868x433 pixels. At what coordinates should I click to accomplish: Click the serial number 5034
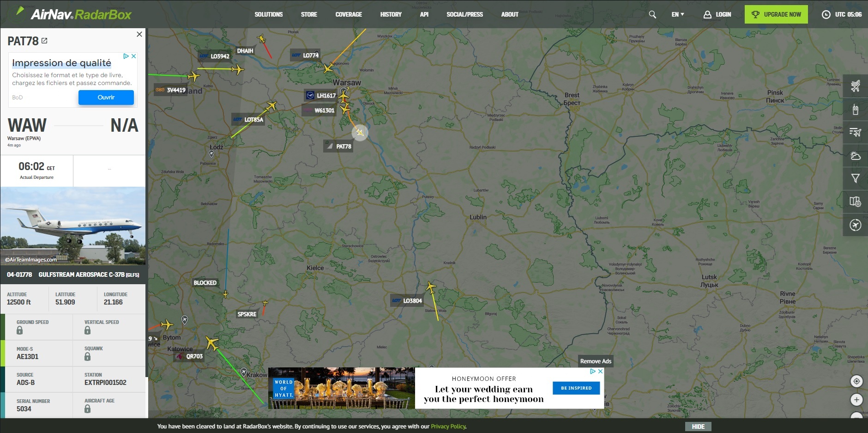click(24, 409)
